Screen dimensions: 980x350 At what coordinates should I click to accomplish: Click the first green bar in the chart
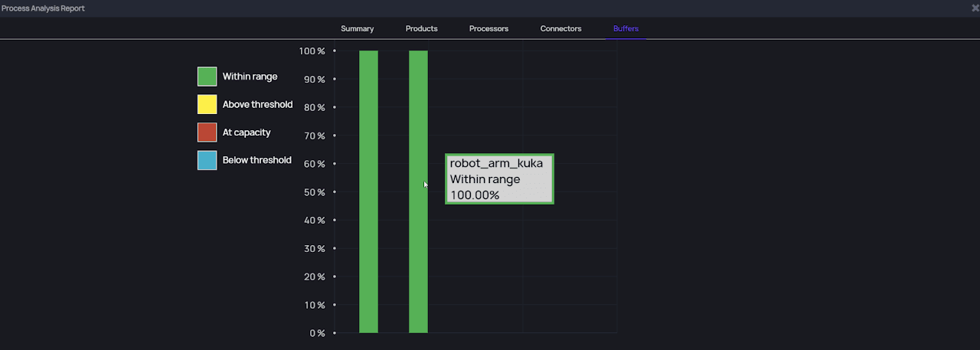click(x=368, y=191)
